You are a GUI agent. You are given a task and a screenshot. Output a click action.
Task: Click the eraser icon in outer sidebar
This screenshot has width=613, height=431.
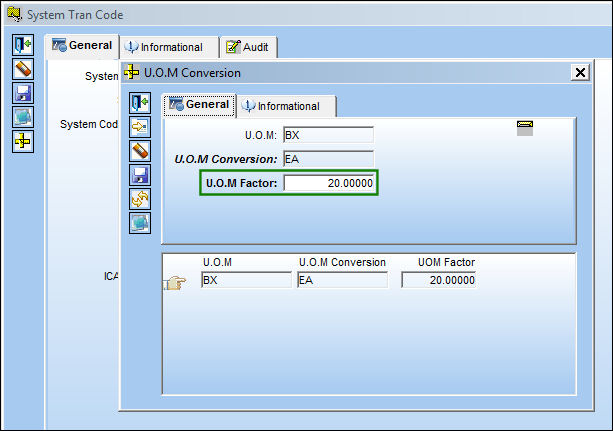tap(23, 69)
